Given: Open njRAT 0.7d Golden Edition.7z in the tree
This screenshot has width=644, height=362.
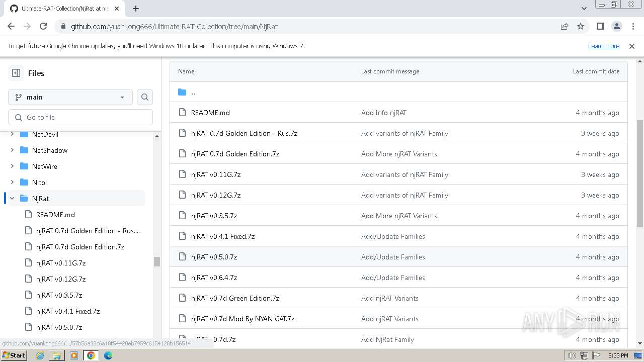Looking at the screenshot, I should pos(80,247).
